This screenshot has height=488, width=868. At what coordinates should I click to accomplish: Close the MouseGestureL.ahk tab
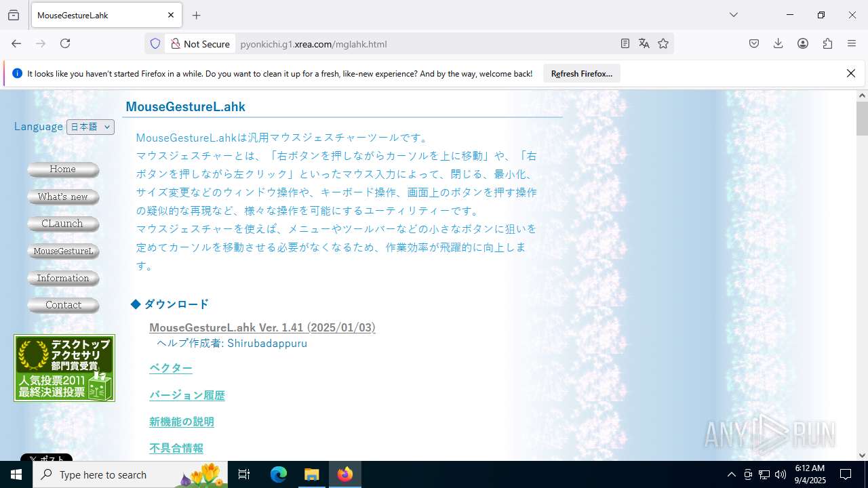[171, 15]
